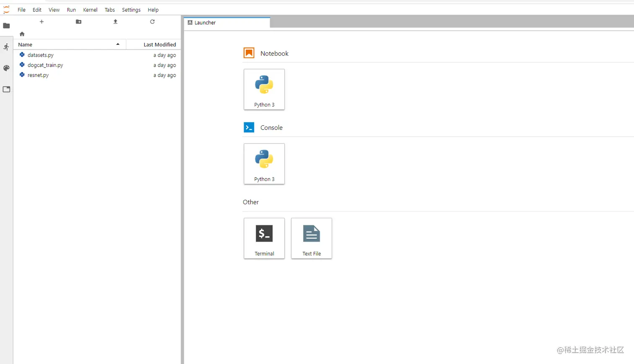634x364 pixels.
Task: Click the New Launcher plus icon
Action: [42, 22]
